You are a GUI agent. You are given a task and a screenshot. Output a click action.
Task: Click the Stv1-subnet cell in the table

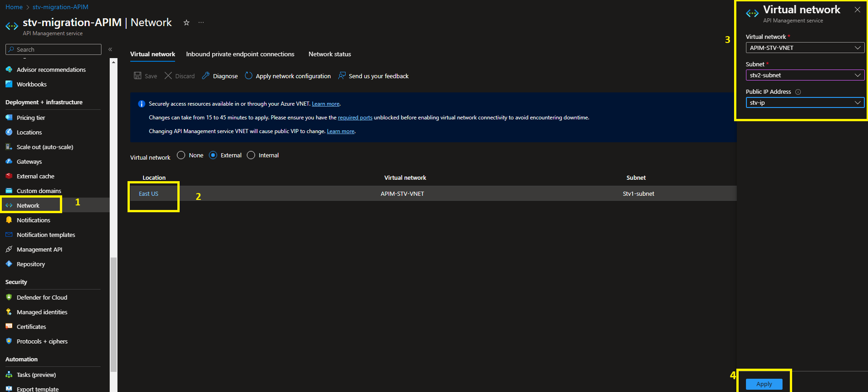tap(638, 194)
